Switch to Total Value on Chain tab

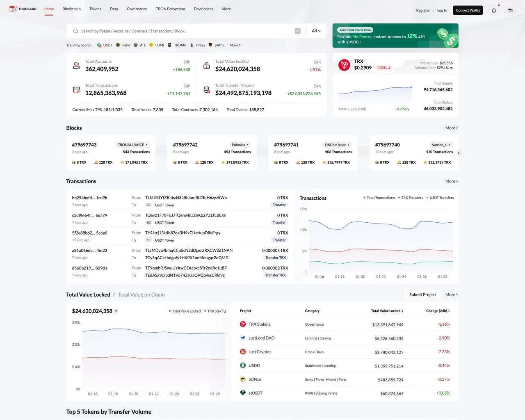tap(141, 295)
